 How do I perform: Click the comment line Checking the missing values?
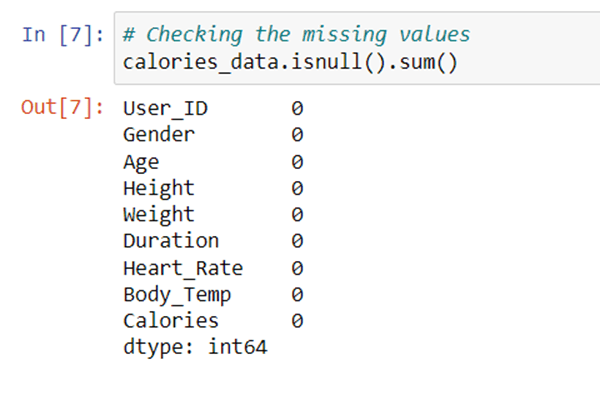pos(296,35)
